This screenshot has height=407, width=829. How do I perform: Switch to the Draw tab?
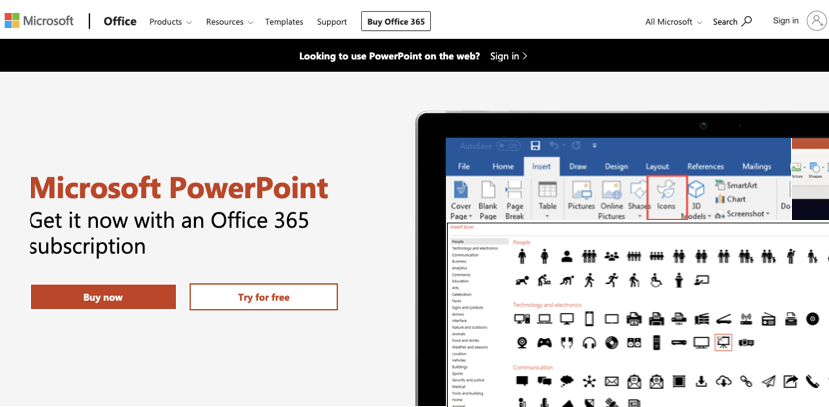[x=578, y=166]
